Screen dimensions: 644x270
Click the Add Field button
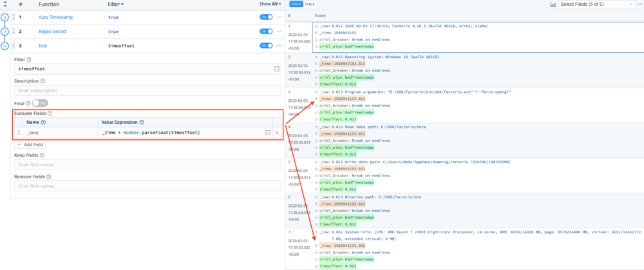pos(30,144)
